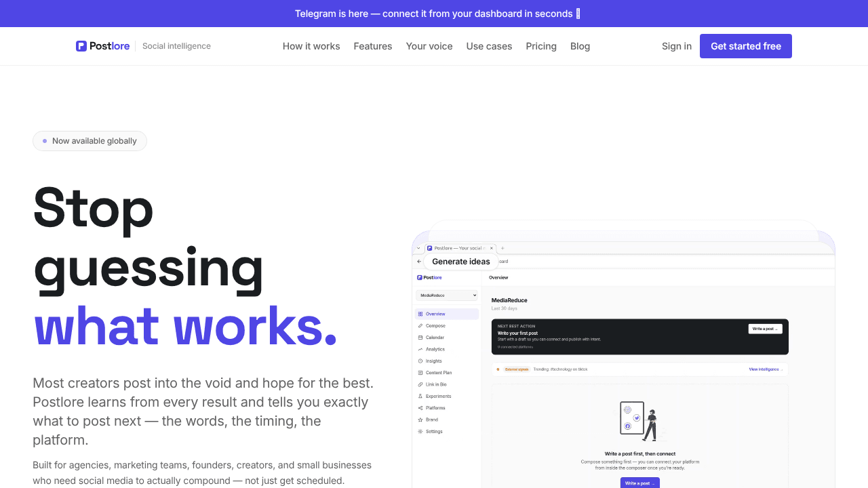Click the Get started free button

click(x=746, y=46)
